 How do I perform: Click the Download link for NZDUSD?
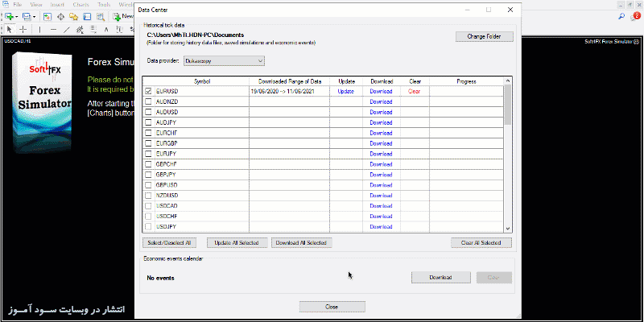pyautogui.click(x=381, y=196)
